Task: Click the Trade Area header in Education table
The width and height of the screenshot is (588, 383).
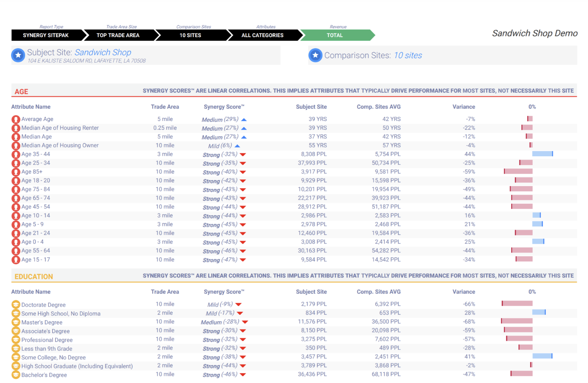Action: click(165, 292)
